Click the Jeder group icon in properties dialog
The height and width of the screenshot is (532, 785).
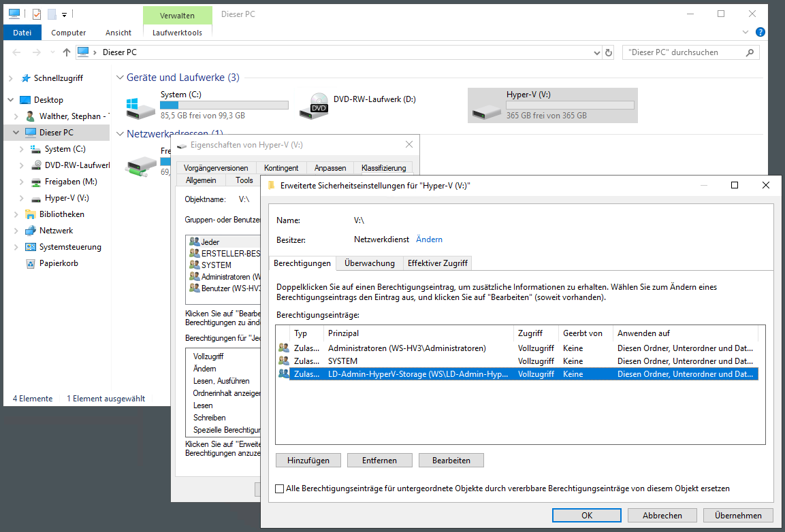[x=194, y=242]
